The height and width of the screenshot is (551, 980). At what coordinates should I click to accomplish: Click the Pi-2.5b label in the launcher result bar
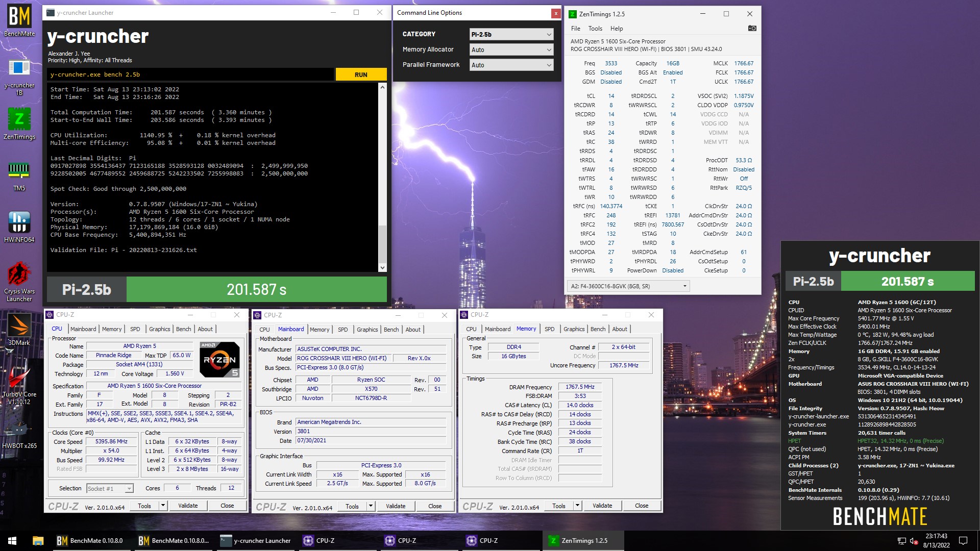87,290
